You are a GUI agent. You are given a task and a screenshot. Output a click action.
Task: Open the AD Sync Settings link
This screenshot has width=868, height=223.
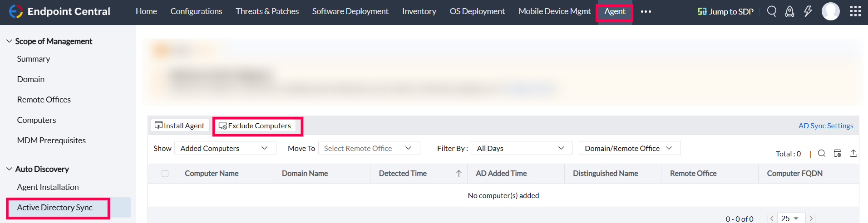tap(826, 126)
